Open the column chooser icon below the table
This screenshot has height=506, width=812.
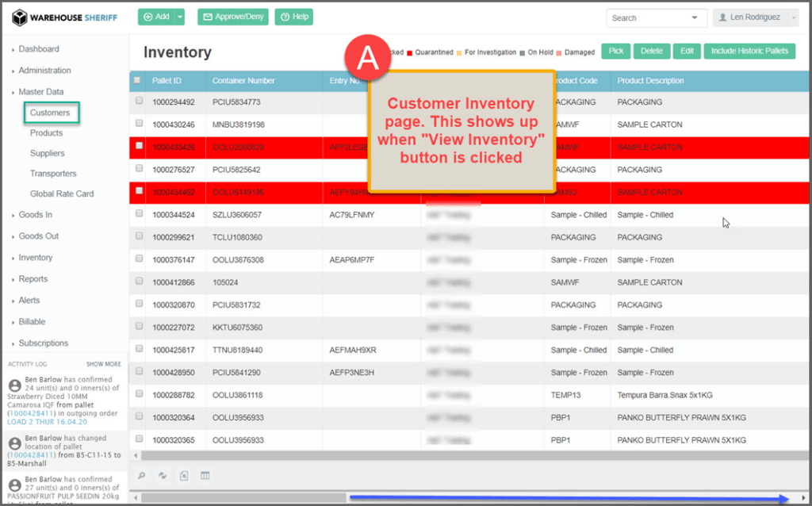pos(205,476)
